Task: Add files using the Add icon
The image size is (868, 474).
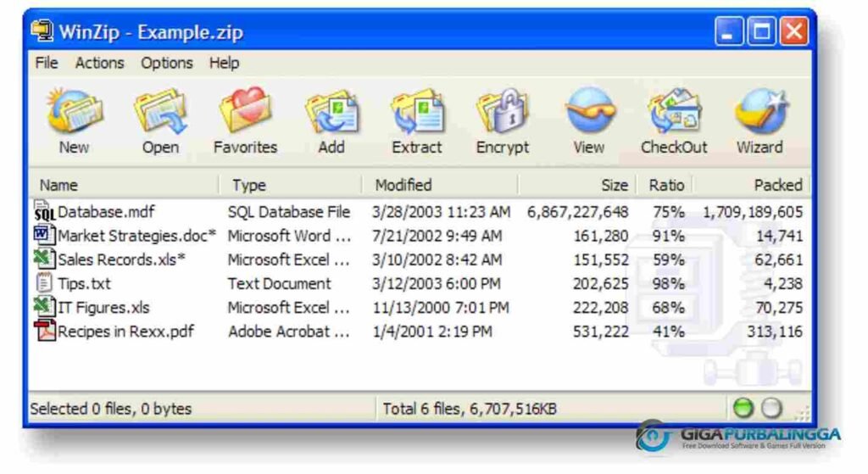Action: (x=331, y=111)
